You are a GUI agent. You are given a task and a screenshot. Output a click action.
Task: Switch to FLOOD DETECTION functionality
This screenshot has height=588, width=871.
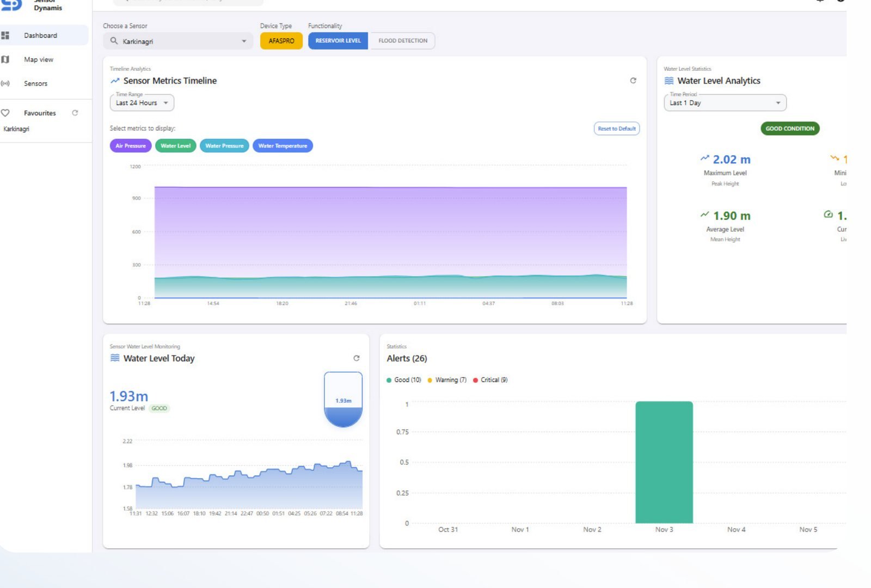click(x=403, y=41)
